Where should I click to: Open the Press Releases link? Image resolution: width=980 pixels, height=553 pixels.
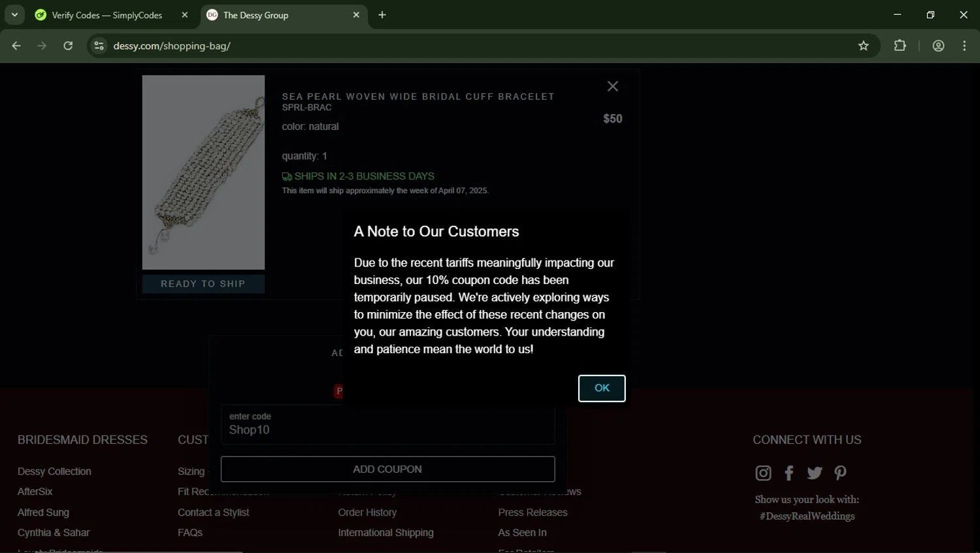click(532, 513)
